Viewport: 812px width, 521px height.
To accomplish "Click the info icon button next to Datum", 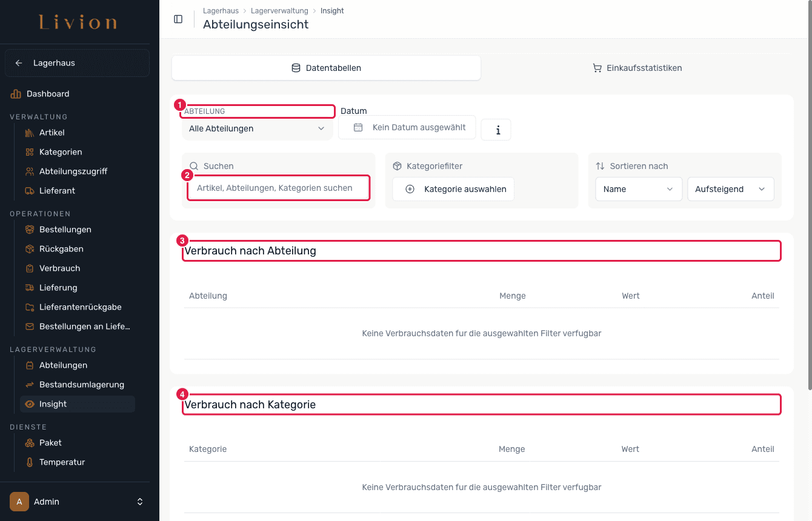I will [x=496, y=130].
